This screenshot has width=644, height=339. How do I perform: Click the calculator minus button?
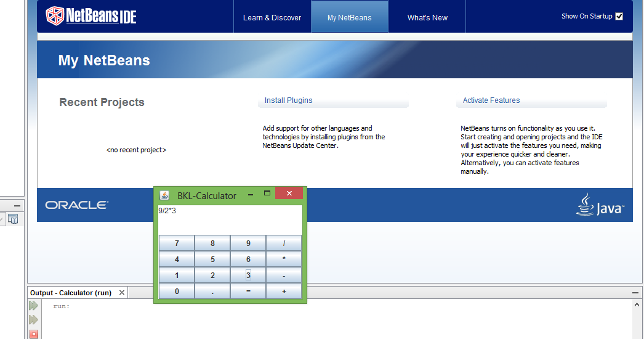pos(284,276)
